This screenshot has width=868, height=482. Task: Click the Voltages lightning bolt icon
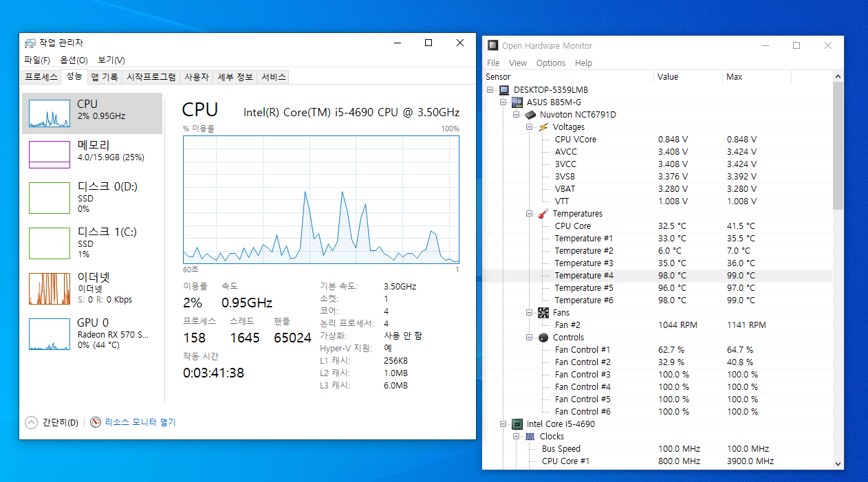pyautogui.click(x=543, y=127)
